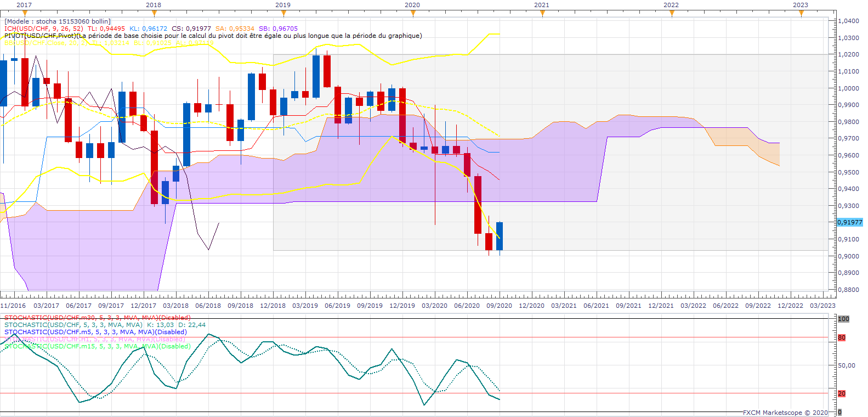Select the orange triangle marker for 2019
The height and width of the screenshot is (417, 868).
point(283,13)
